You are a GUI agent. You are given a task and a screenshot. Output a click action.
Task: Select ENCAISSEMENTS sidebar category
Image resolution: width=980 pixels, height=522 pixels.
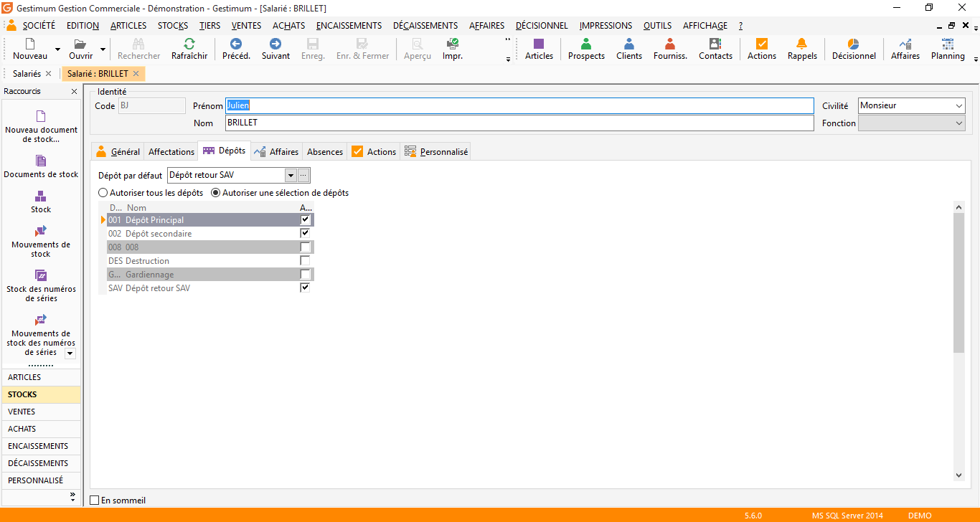pos(41,446)
